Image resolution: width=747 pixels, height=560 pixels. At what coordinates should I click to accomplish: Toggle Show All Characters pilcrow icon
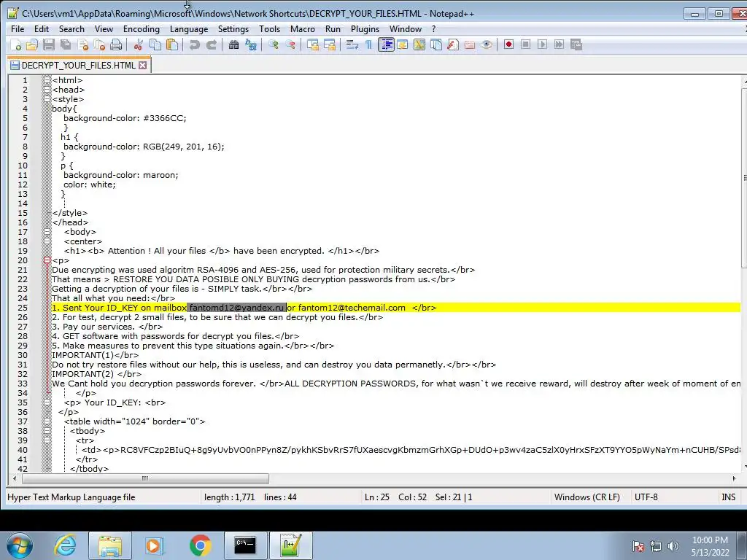point(368,44)
